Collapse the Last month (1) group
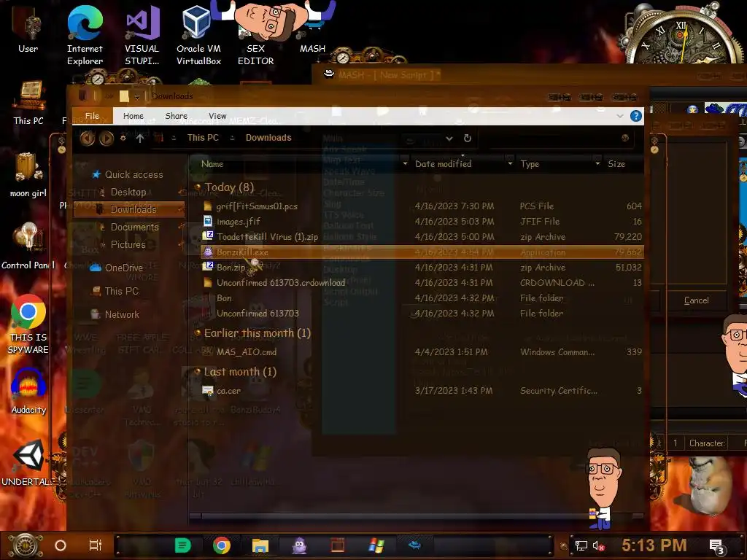The image size is (747, 560). (197, 372)
